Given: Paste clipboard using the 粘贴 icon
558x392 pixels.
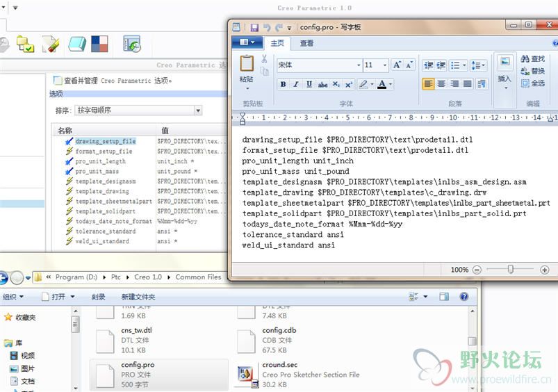Looking at the screenshot, I should [247, 64].
